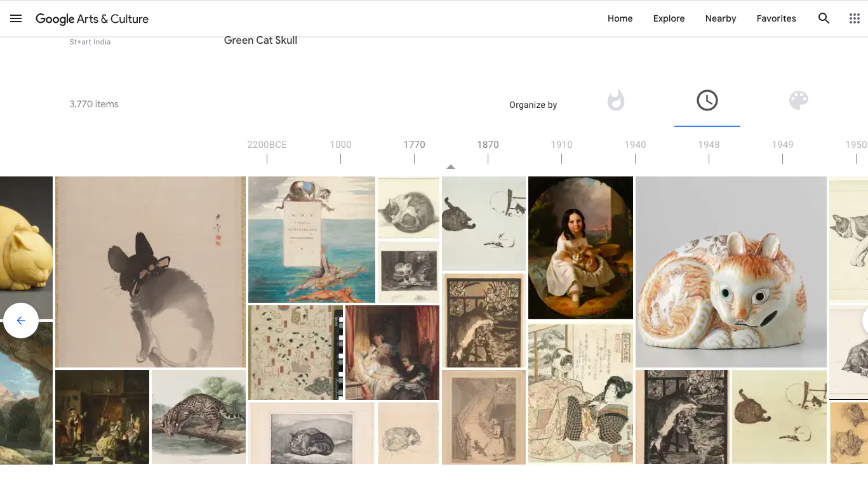Viewport: 868px width, 483px height.
Task: Organize by color palette icon
Action: click(799, 100)
